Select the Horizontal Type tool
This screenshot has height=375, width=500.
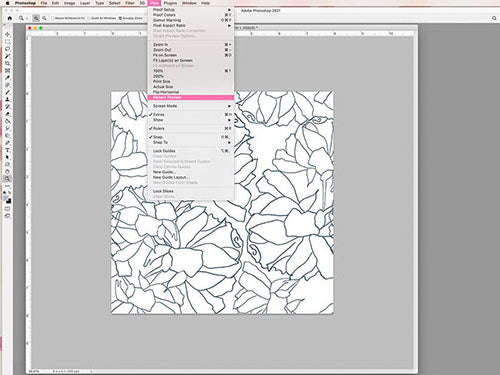(7, 150)
